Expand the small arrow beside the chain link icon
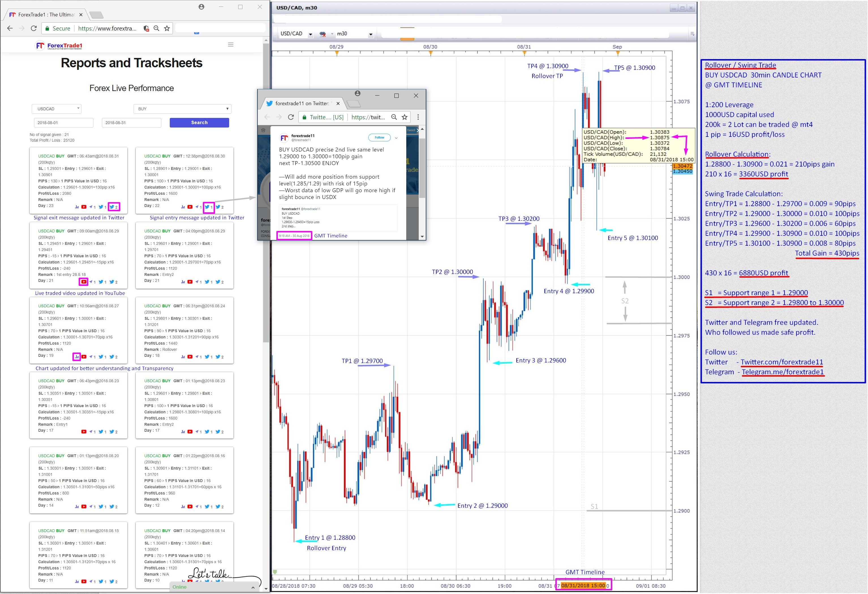The width and height of the screenshot is (868, 594). coord(332,34)
